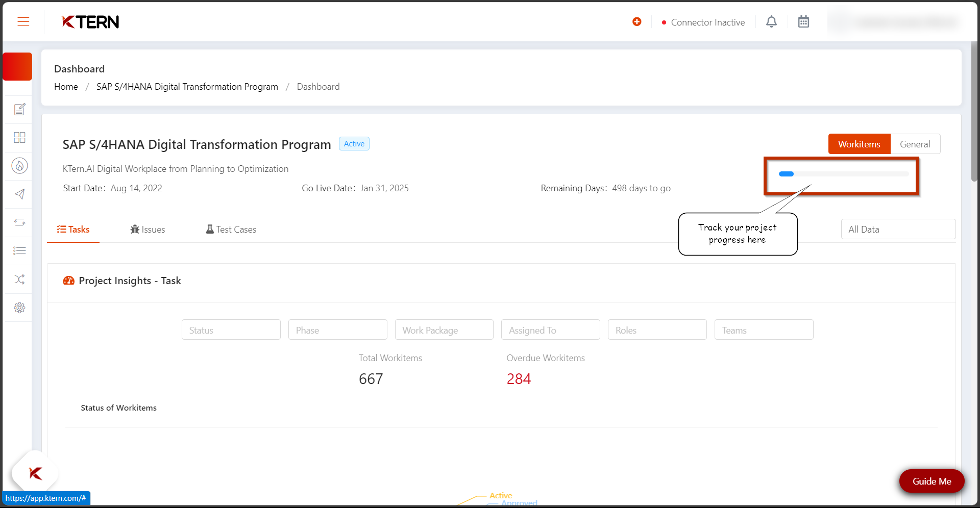980x508 pixels.
Task: Click the Overdue Workitems value 284
Action: click(519, 379)
